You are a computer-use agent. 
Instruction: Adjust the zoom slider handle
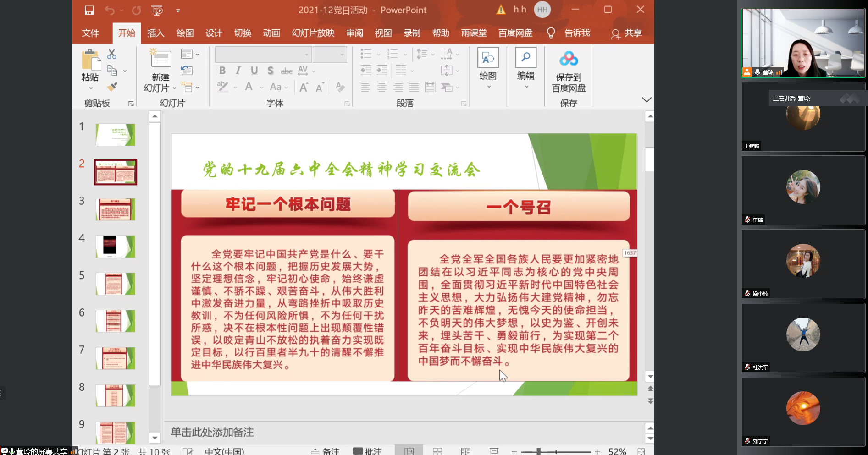click(x=538, y=451)
